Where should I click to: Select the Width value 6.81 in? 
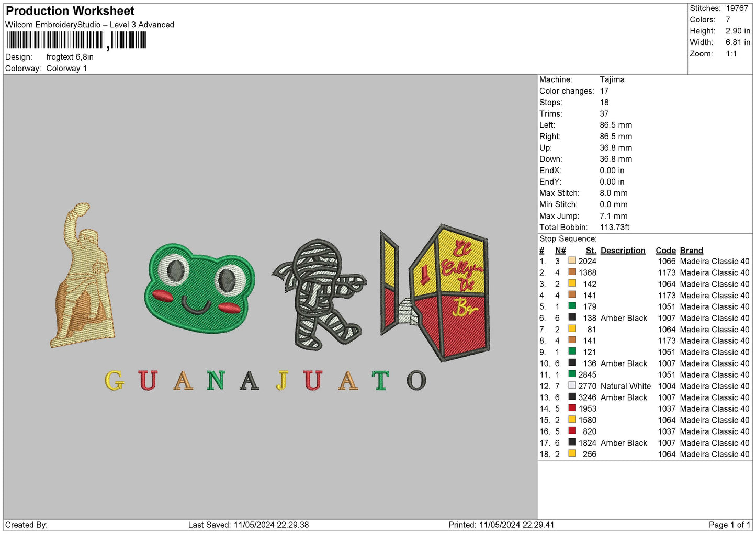pyautogui.click(x=738, y=42)
